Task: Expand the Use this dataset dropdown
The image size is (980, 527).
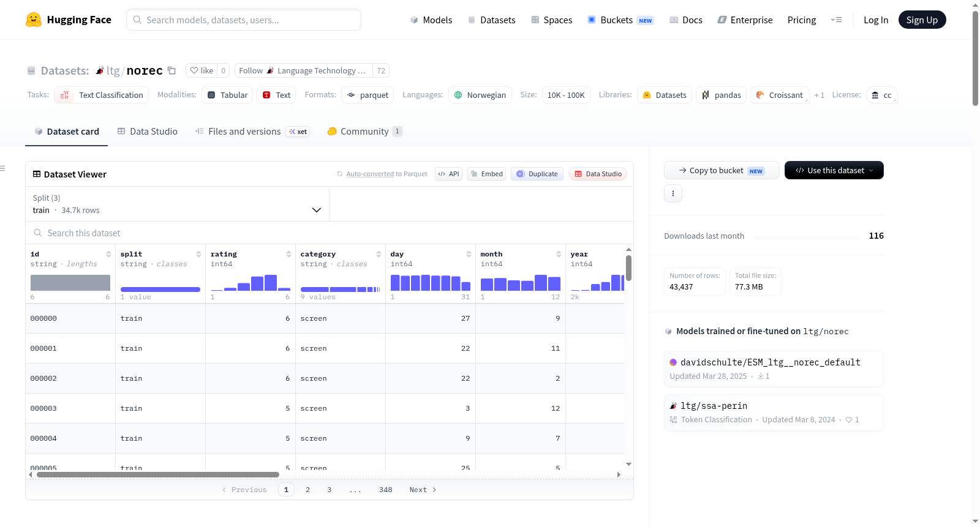Action: coord(834,170)
